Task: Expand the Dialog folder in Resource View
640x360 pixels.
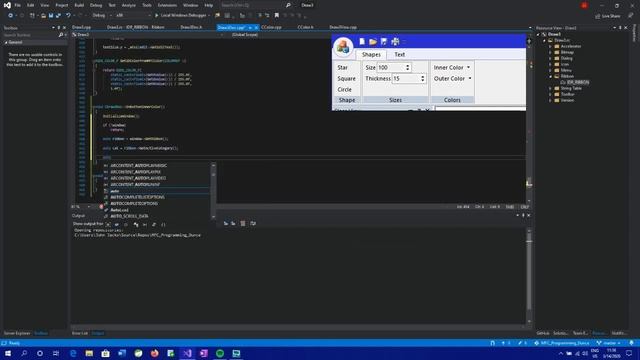Action: (x=550, y=58)
